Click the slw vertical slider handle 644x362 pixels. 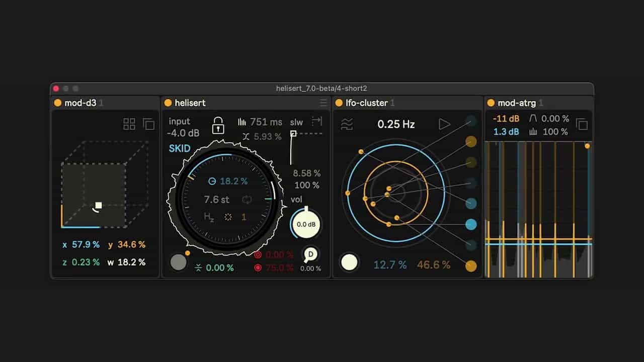293,134
